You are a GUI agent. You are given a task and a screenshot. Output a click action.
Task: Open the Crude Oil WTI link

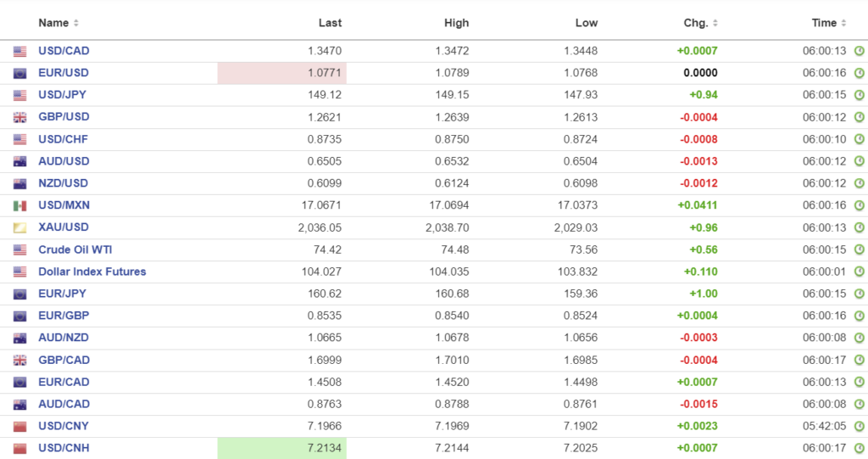point(75,249)
